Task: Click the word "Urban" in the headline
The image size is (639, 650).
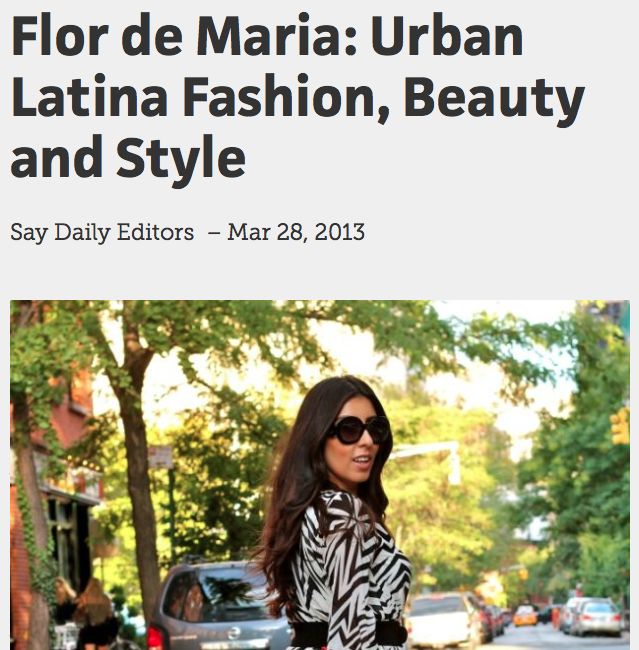Action: (x=447, y=36)
